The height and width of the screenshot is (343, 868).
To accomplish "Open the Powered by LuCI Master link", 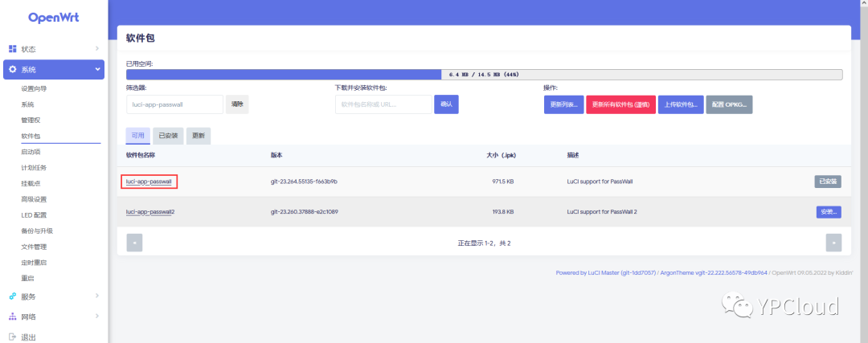I will pos(606,273).
